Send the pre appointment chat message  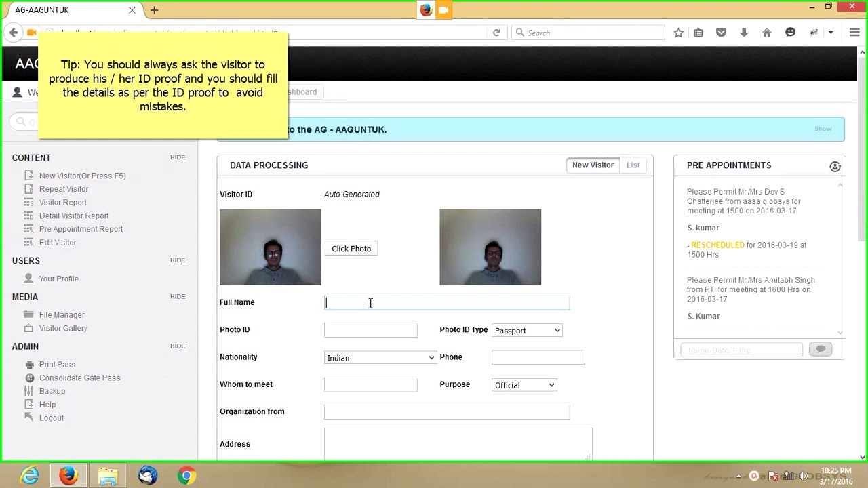click(820, 350)
